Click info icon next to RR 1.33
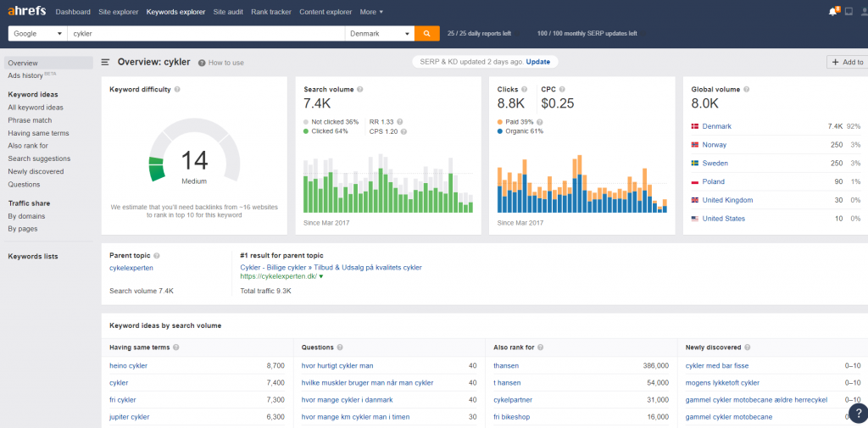Viewport: 868px width, 428px height. coord(400,122)
